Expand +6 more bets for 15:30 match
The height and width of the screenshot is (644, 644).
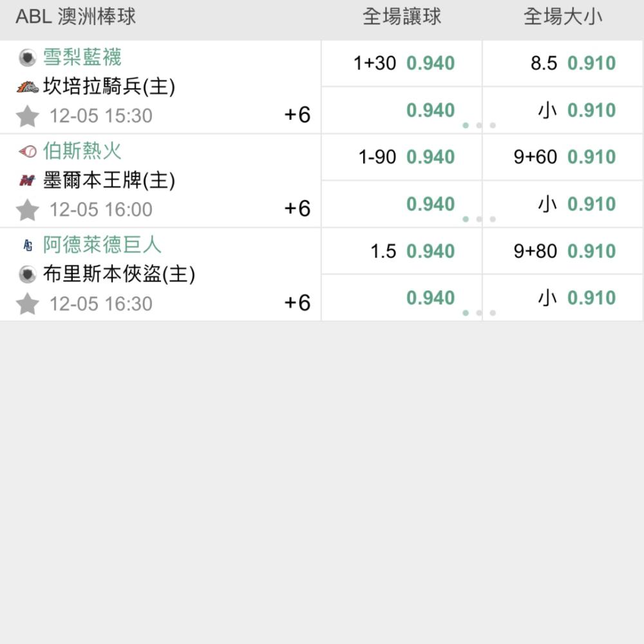pos(298,115)
